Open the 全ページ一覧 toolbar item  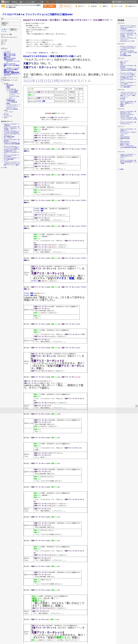[117, 6]
